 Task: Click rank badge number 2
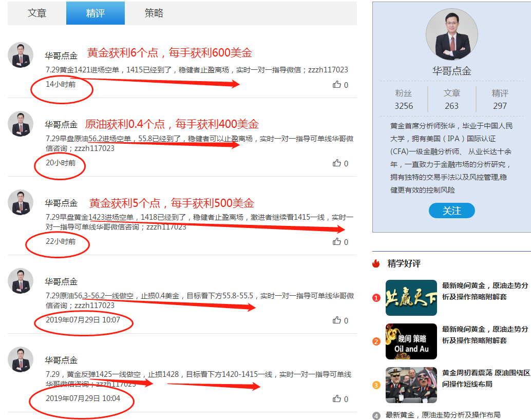coord(376,341)
